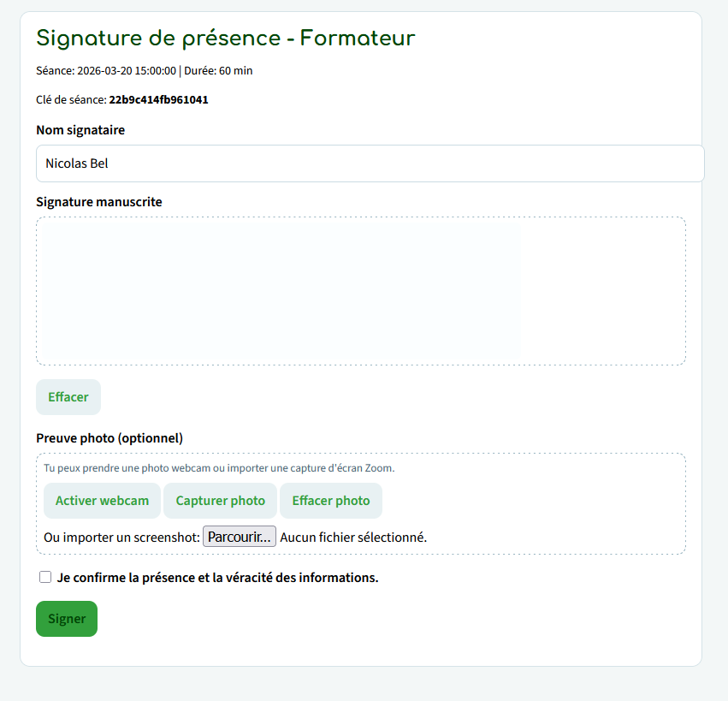Click the "Aucun fichier sélectionné." file status text
The image size is (728, 701).
pos(353,538)
